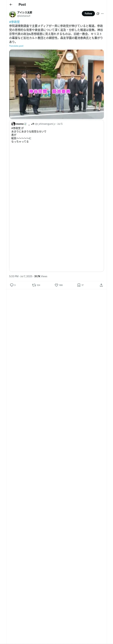Viewport: 113px width, 644px height.
Task: Open the share menu icon
Action: (x=101, y=285)
